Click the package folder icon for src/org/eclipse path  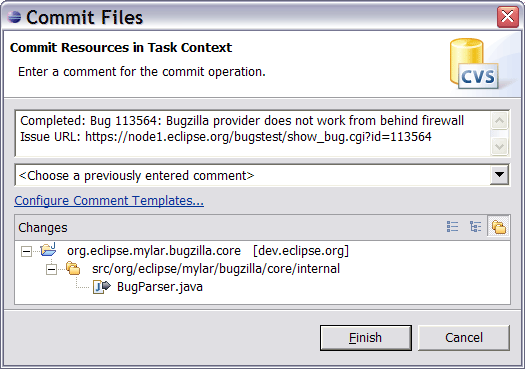(x=73, y=268)
